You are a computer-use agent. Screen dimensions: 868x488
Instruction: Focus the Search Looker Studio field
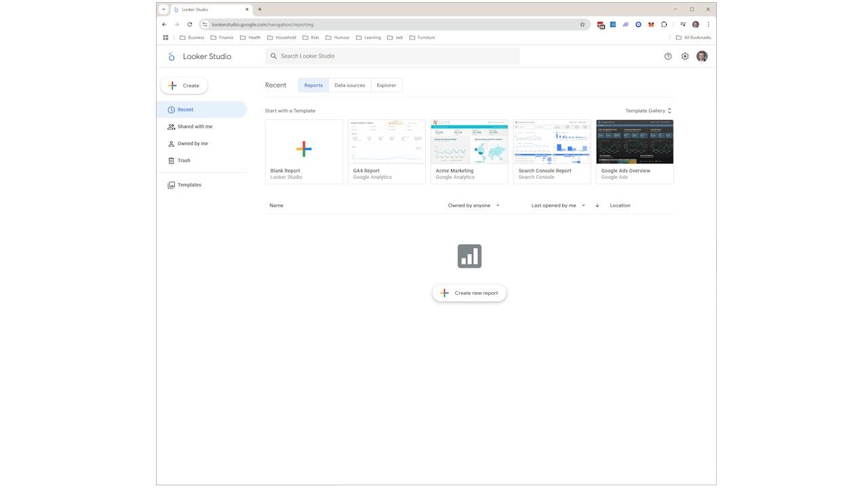click(x=393, y=56)
